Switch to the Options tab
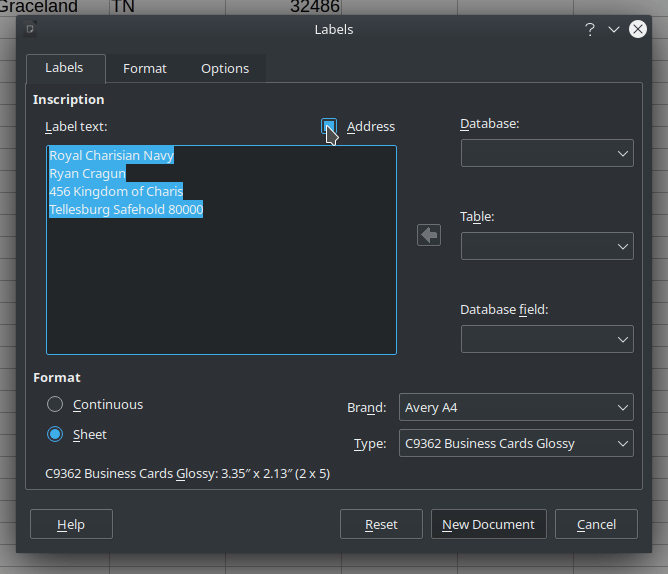Viewport: 668px width, 574px height. coord(225,69)
